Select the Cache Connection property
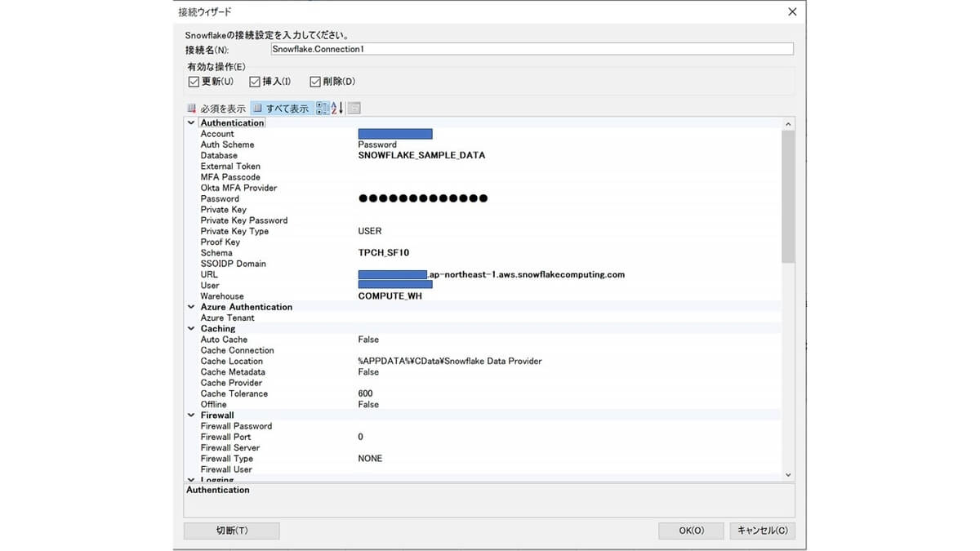 pyautogui.click(x=238, y=350)
